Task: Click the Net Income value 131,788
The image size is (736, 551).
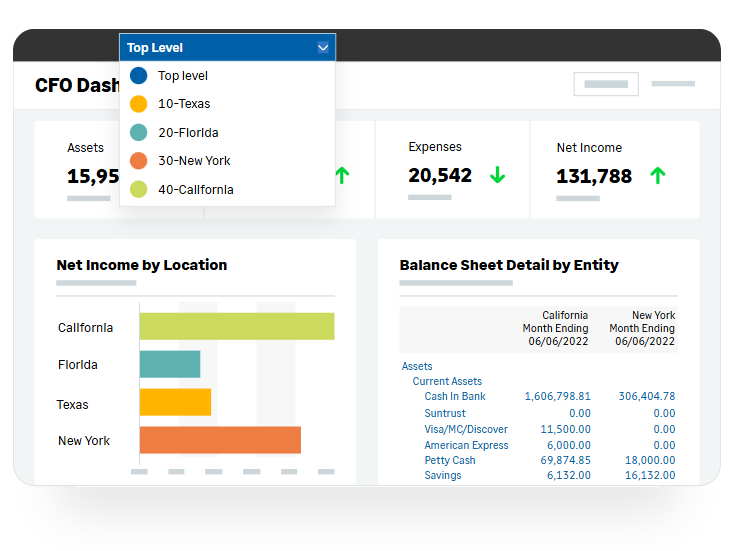Action: (594, 176)
